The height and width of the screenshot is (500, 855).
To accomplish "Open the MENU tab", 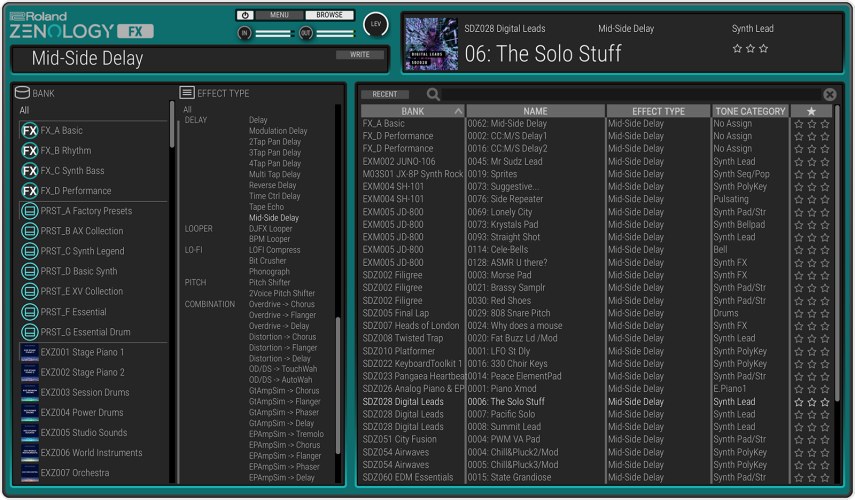I will [279, 15].
